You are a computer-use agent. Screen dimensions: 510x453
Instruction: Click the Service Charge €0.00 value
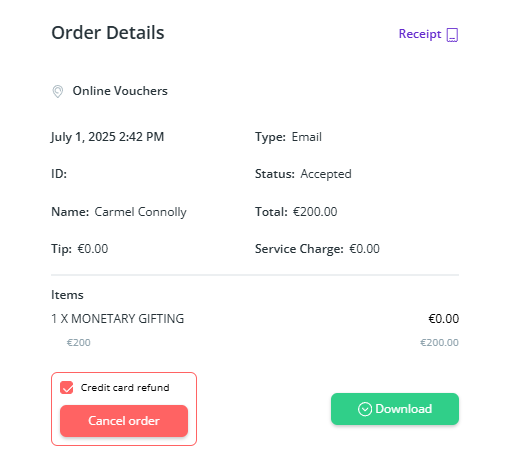tap(364, 249)
